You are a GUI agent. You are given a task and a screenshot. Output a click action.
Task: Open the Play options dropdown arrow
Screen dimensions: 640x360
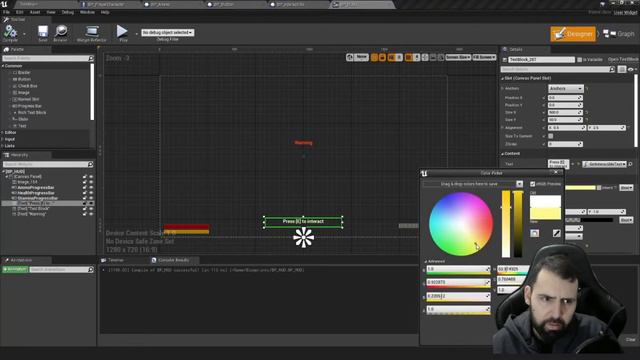point(136,34)
